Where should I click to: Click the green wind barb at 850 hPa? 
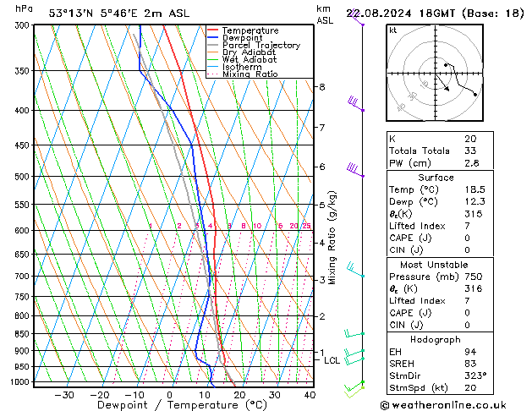354,334
